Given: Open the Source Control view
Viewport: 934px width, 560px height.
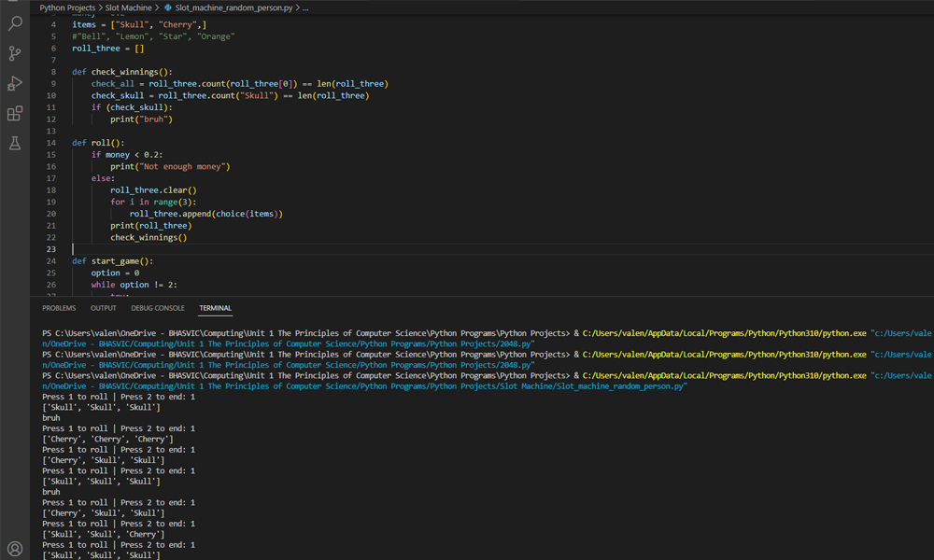Looking at the screenshot, I should 15,53.
